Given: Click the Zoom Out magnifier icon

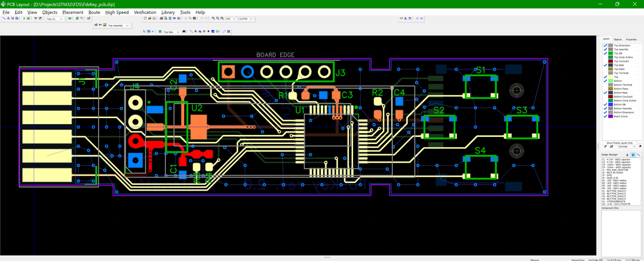Looking at the screenshot, I should 217,18.
